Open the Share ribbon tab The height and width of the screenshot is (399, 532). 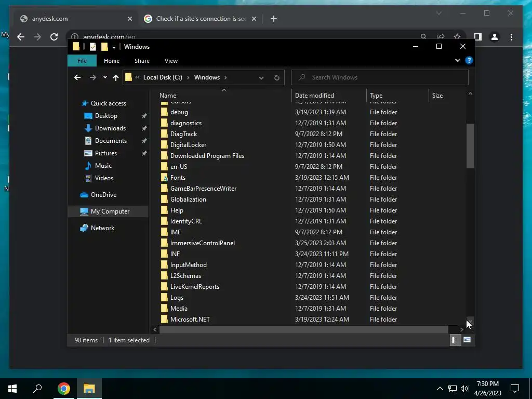click(x=142, y=61)
